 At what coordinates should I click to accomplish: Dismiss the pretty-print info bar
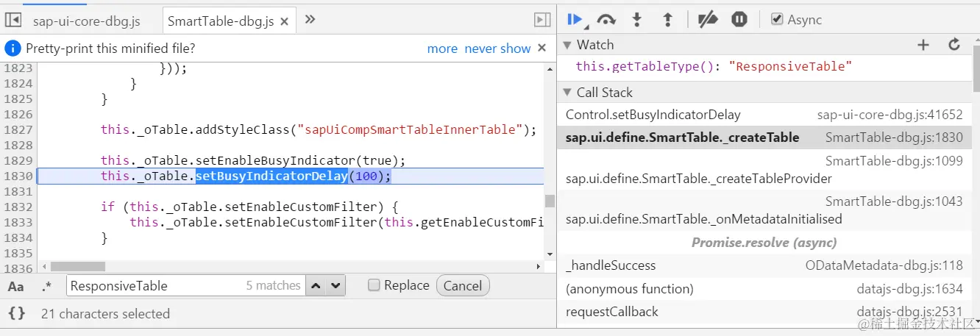(x=542, y=48)
